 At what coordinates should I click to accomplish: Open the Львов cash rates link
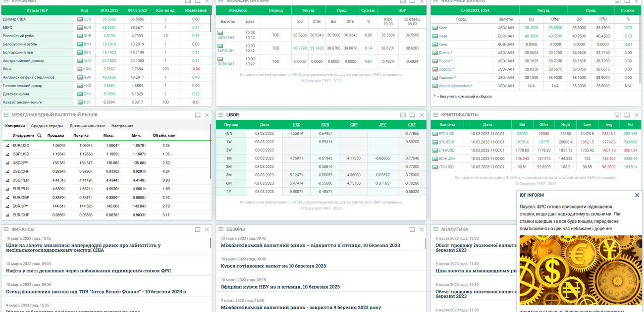coord(445,61)
